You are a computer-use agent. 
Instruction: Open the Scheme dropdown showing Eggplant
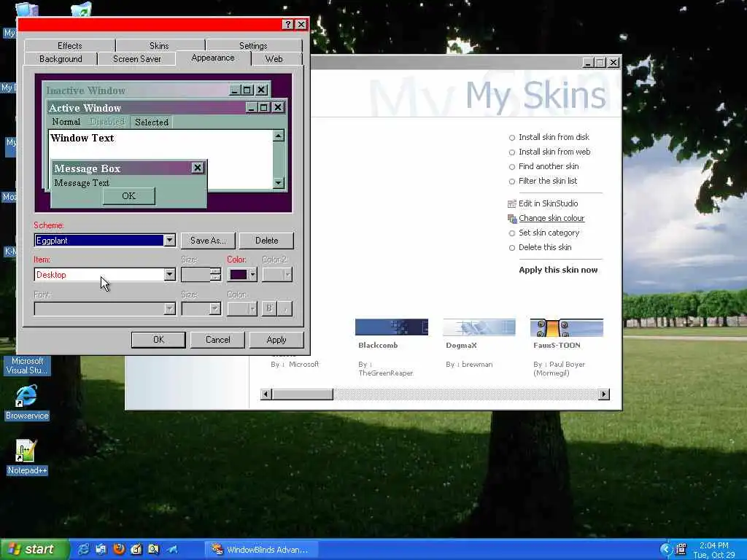[x=105, y=241]
